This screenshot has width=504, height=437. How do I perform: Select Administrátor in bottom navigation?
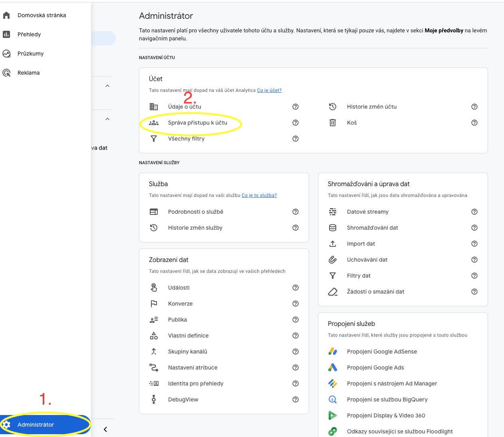45,425
